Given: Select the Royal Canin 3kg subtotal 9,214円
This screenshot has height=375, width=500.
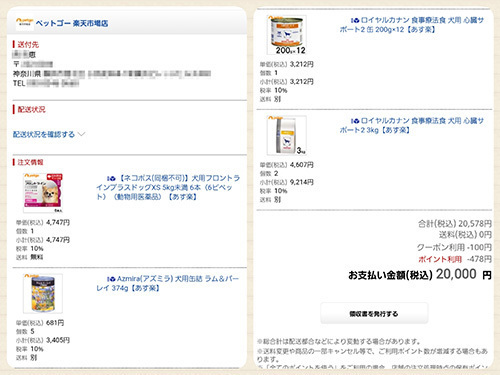Looking at the screenshot, I should (x=302, y=182).
